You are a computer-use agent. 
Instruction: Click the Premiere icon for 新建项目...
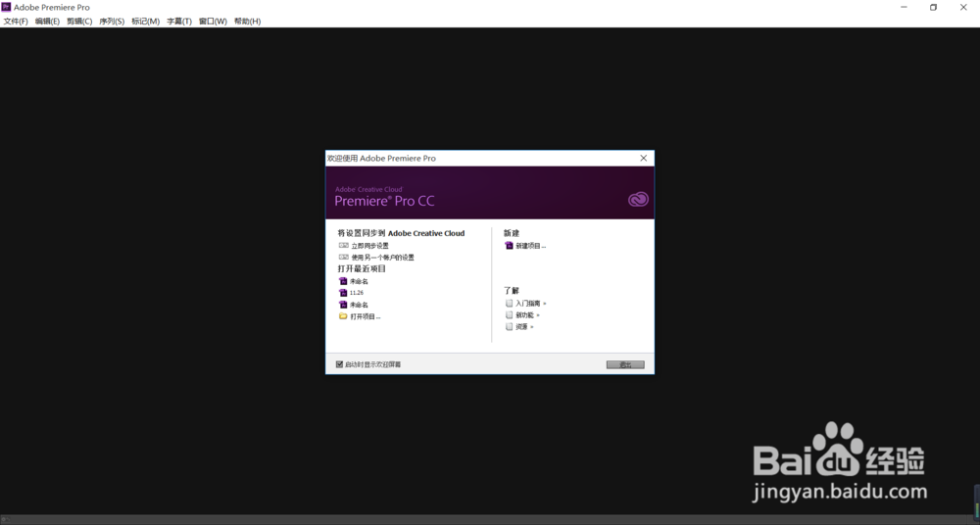(509, 246)
